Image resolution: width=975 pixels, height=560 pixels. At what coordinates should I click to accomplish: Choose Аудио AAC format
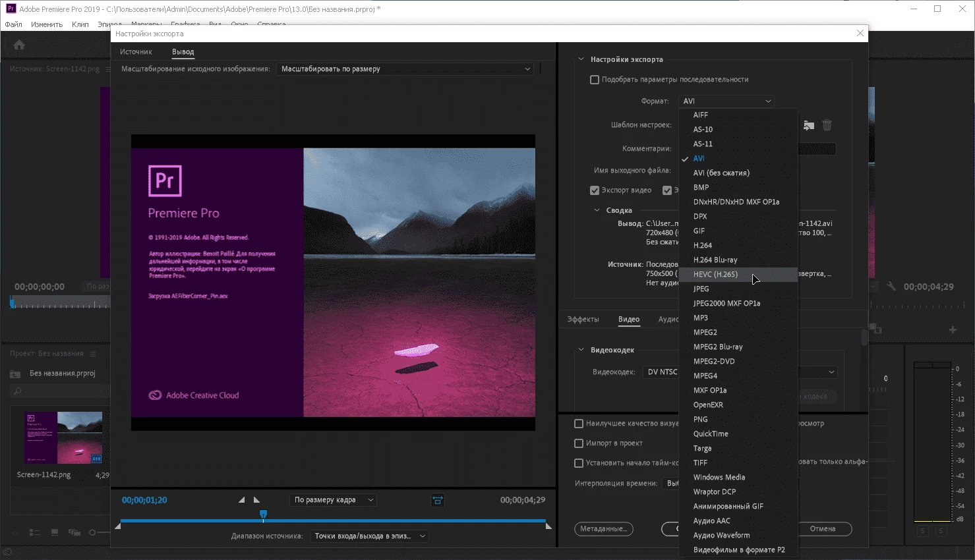click(x=738, y=520)
